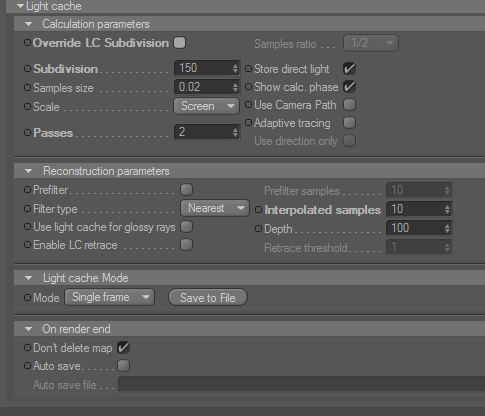This screenshot has width=485, height=416.
Task: Collapse Calculation parameters group
Action: tap(29, 24)
